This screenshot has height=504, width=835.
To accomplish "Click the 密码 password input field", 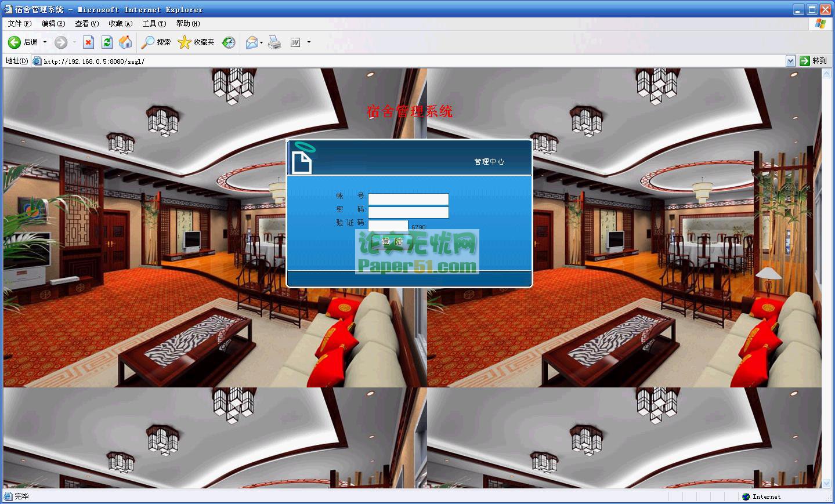I will 409,212.
